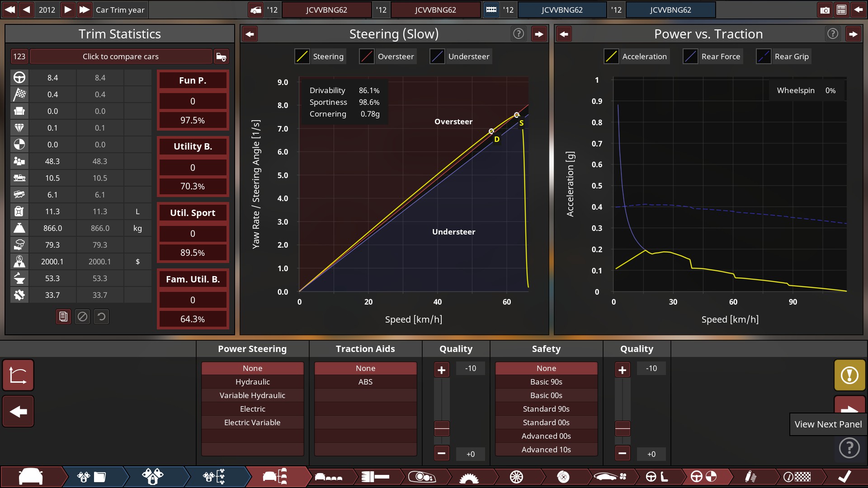Click the safety quality slider handle
This screenshot has width=868, height=488.
[x=623, y=428]
